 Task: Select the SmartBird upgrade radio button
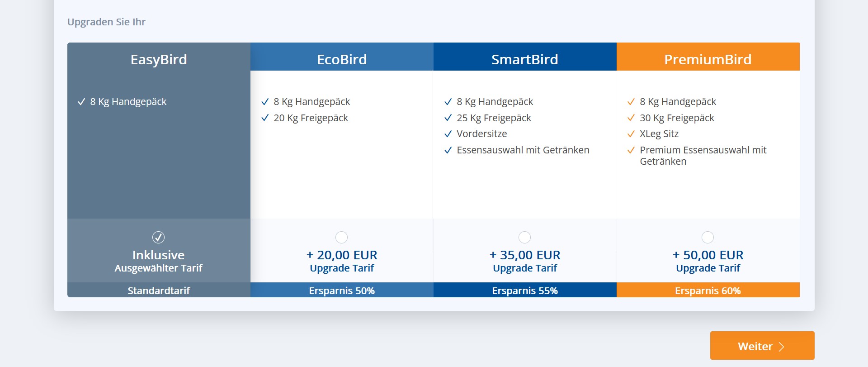tap(524, 237)
